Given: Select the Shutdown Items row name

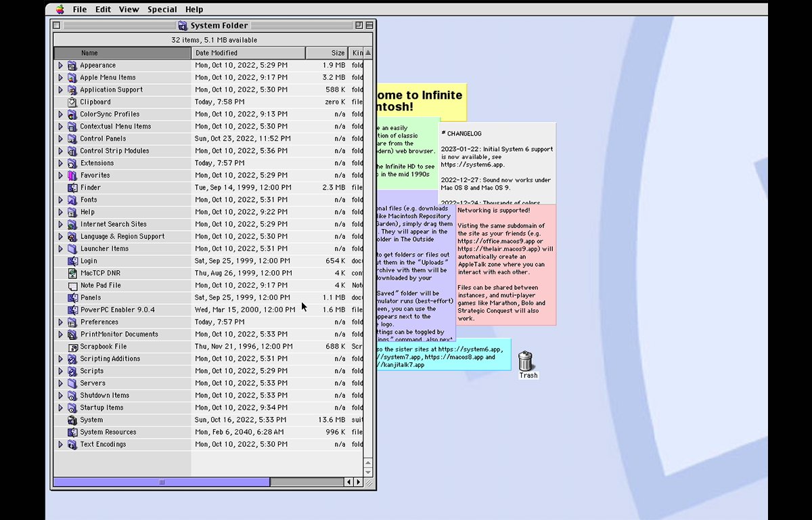Looking at the screenshot, I should (105, 395).
